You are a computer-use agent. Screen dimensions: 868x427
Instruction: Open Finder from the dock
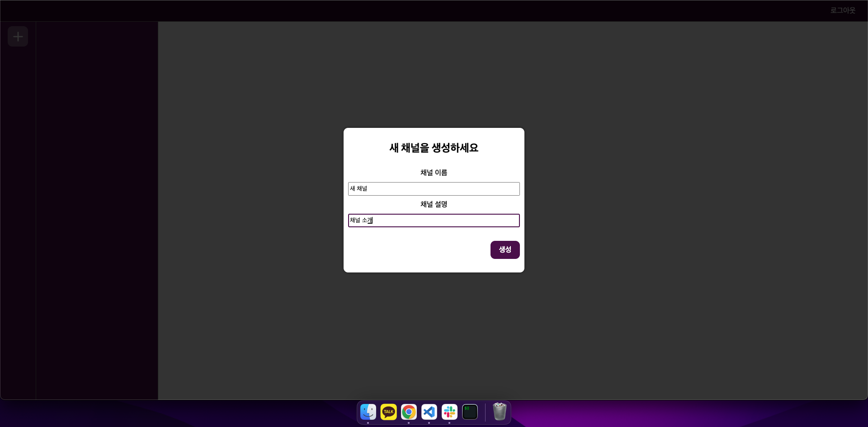(368, 412)
